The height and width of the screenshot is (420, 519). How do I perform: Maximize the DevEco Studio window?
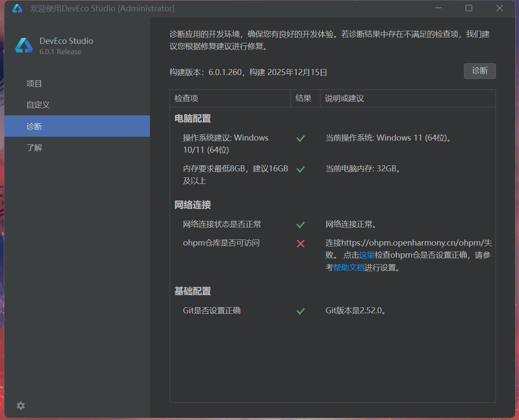point(469,8)
